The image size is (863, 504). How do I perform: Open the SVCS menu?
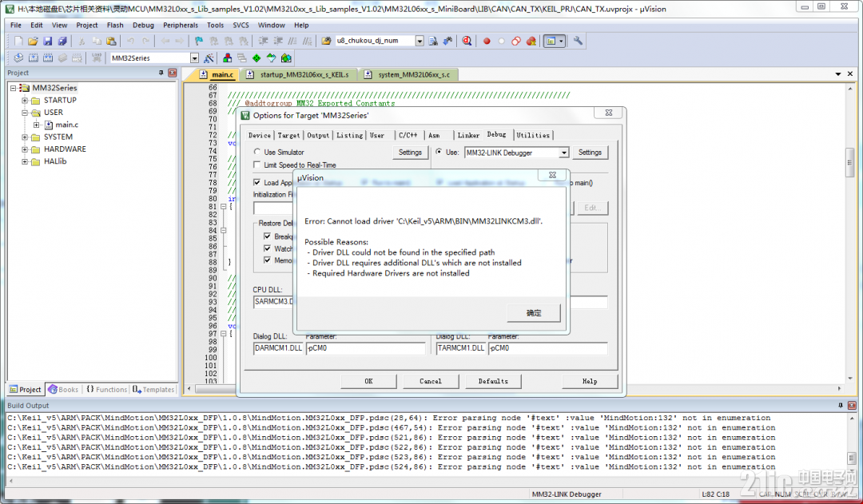click(x=241, y=26)
